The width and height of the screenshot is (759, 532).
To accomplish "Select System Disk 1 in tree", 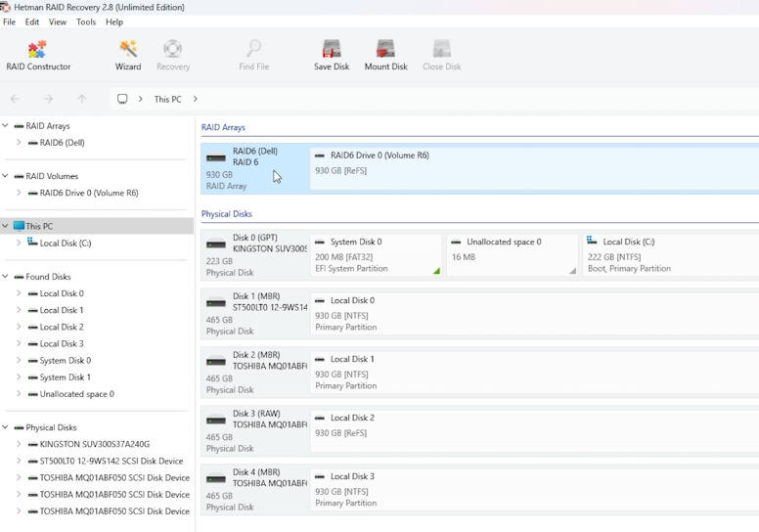I will tap(65, 377).
